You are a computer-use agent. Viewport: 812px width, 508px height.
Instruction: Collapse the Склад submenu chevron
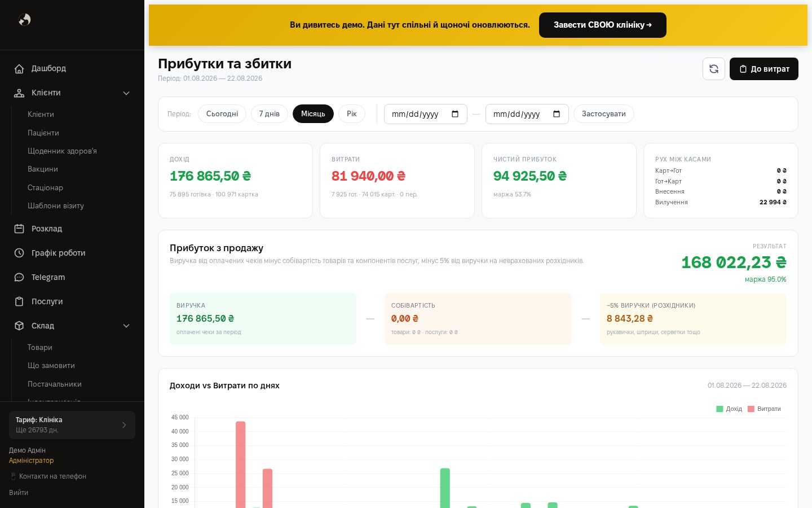[126, 326]
